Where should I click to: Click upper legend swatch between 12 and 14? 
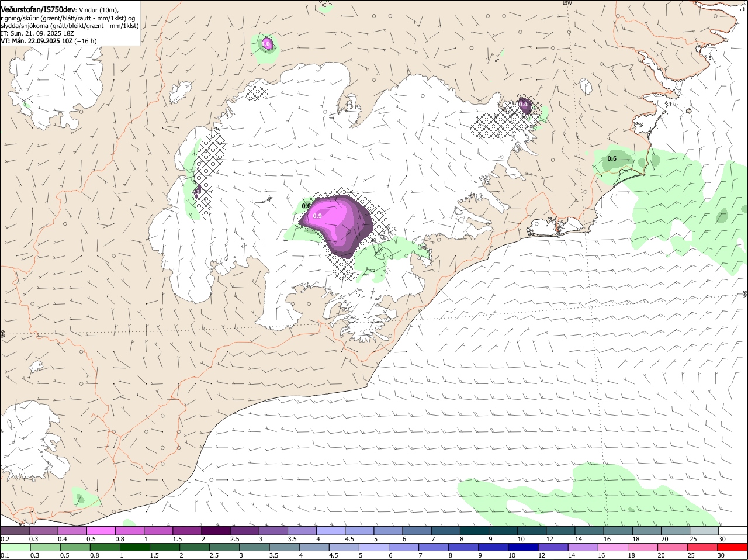(x=561, y=531)
